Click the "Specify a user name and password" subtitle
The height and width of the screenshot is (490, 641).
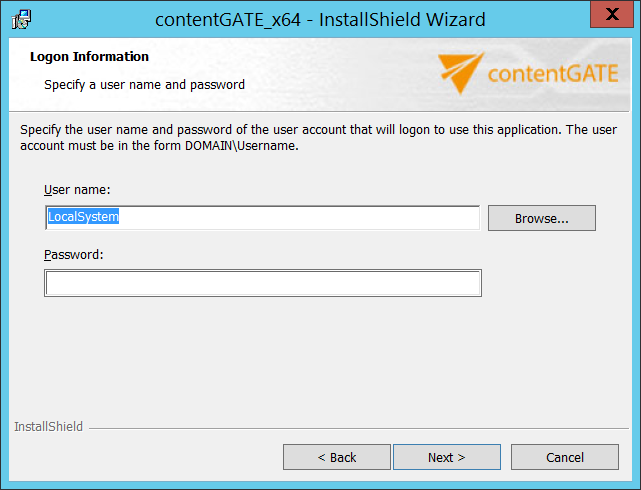[x=144, y=85]
